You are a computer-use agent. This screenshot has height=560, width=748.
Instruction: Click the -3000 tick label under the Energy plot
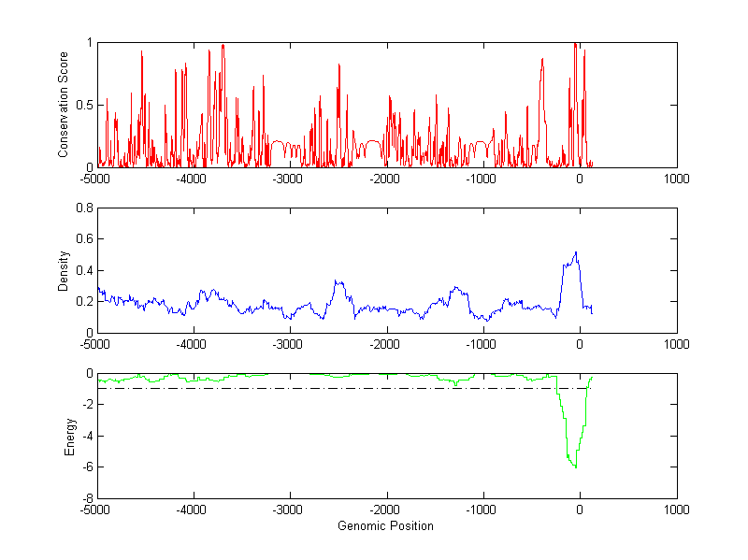click(290, 510)
